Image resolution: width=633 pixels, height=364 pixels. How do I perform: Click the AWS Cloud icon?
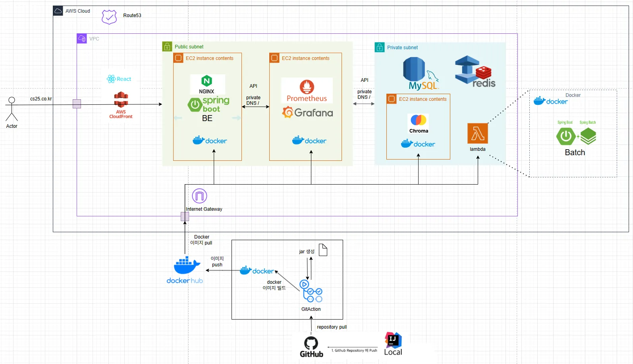pyautogui.click(x=58, y=11)
